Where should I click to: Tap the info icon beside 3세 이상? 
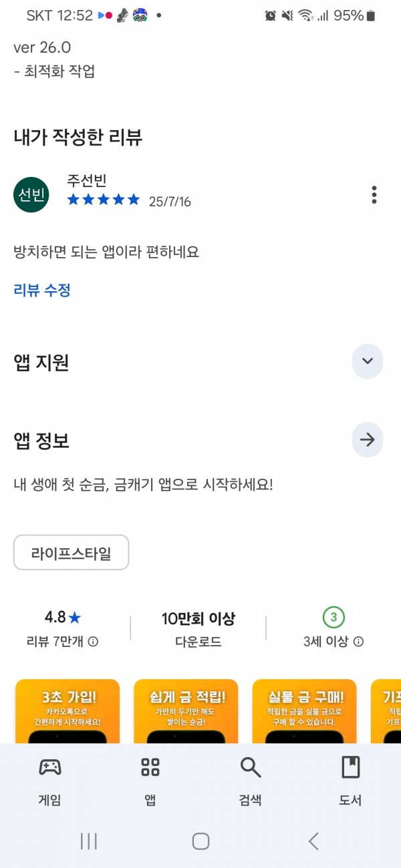(359, 642)
